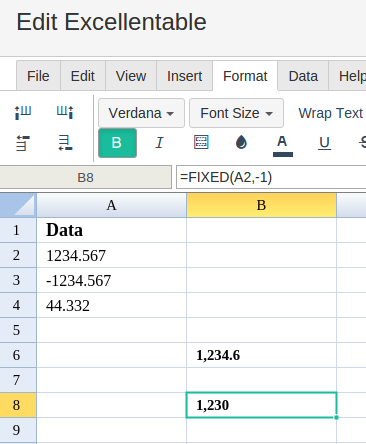Click the insert row above icon
366x444 pixels.
[x=23, y=143]
